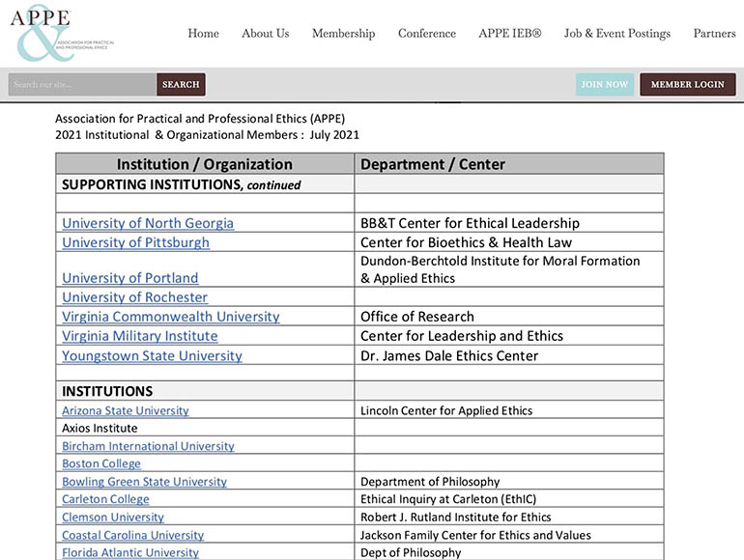
Task: Click the 'INSTITUTIONS' section heading
Action: pyautogui.click(x=107, y=391)
